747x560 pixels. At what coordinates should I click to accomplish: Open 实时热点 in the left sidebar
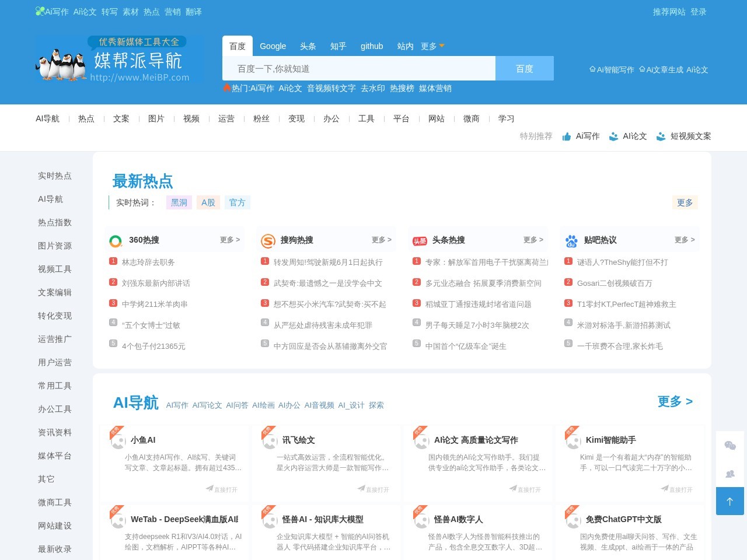click(55, 176)
